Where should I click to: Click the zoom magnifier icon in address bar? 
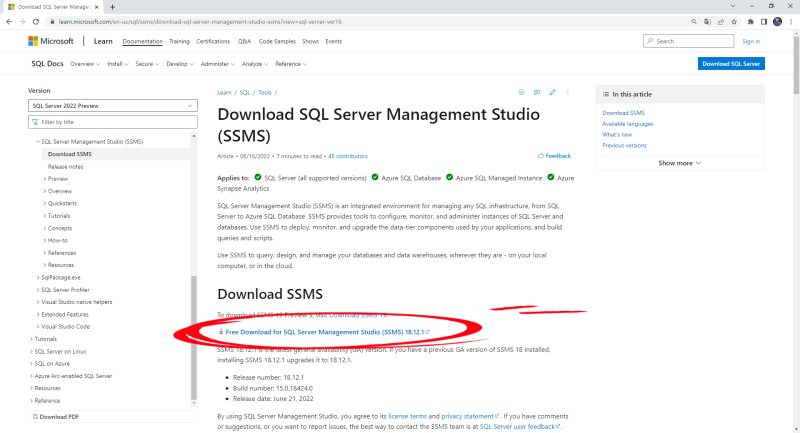694,21
